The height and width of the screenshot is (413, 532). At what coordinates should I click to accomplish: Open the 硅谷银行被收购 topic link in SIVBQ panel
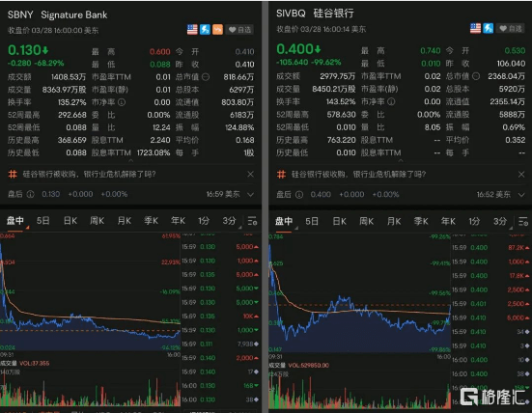[x=358, y=175]
